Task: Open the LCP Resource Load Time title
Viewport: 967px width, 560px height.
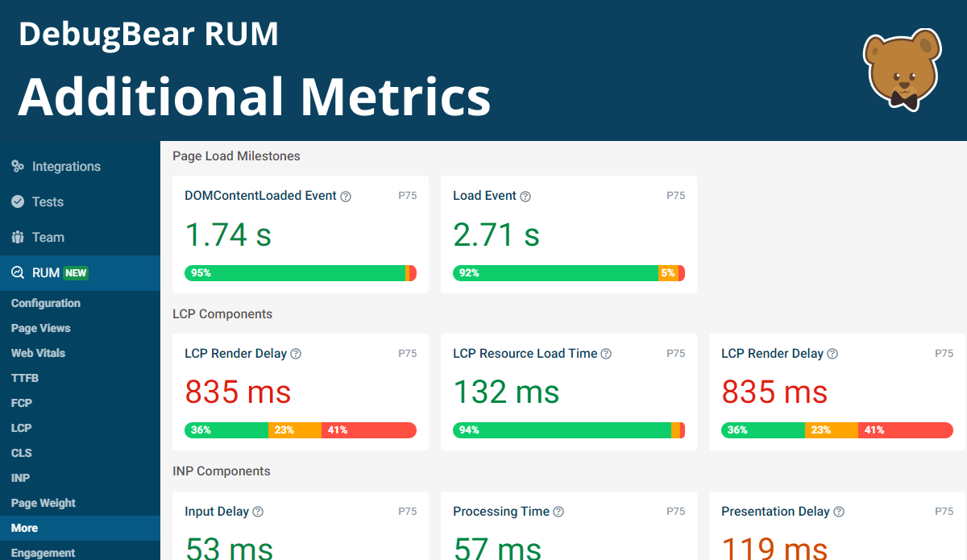Action: (x=525, y=353)
